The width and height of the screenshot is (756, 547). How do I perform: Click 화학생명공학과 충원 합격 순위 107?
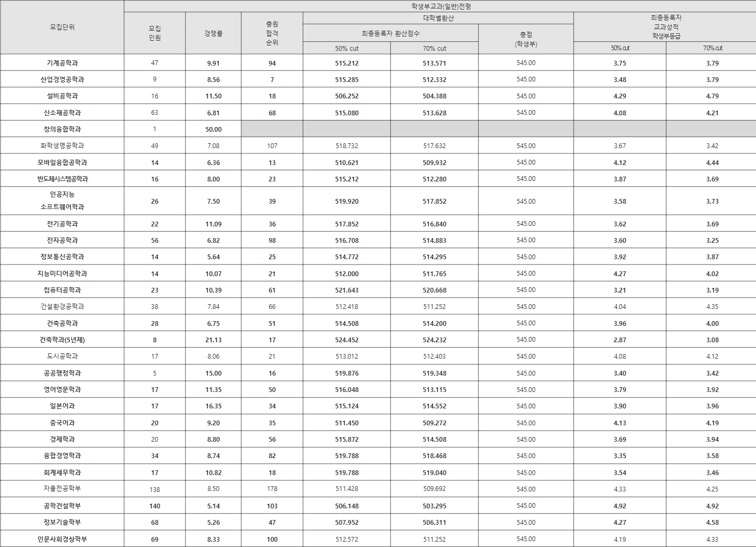tap(272, 146)
